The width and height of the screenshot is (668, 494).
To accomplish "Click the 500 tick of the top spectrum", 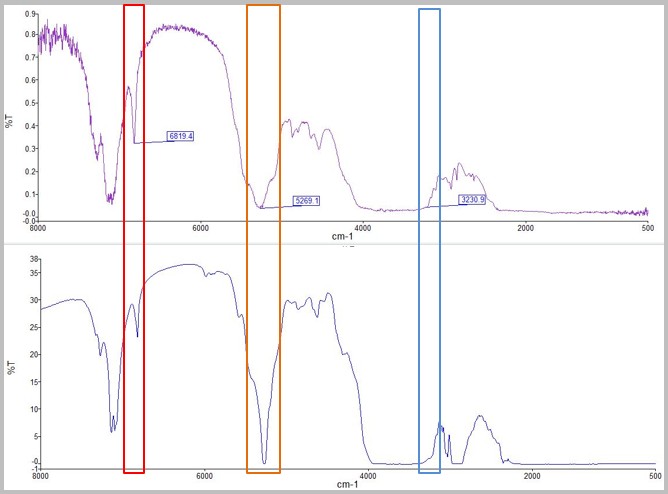I will [x=648, y=228].
